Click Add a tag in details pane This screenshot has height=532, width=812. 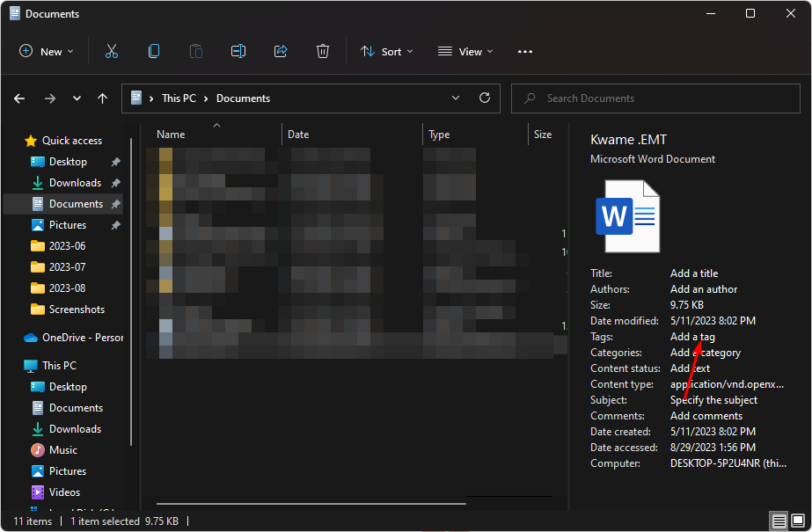[692, 337]
